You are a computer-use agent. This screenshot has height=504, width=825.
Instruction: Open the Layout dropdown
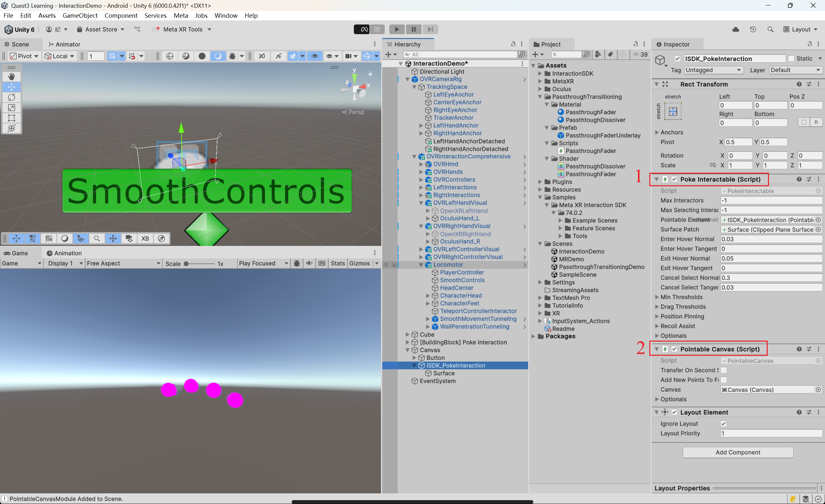click(801, 29)
